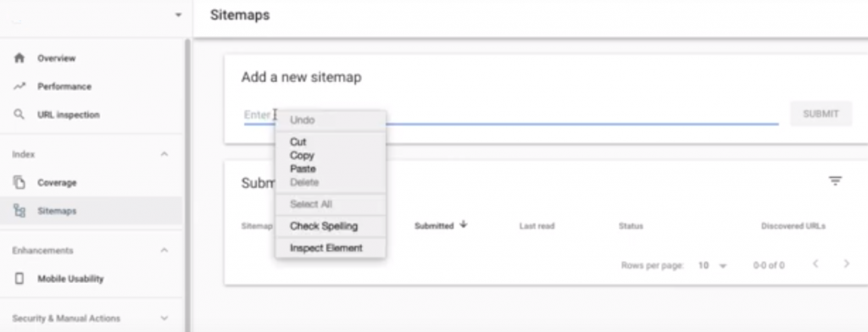Collapse the Index section
This screenshot has width=868, height=332.
[x=164, y=154]
